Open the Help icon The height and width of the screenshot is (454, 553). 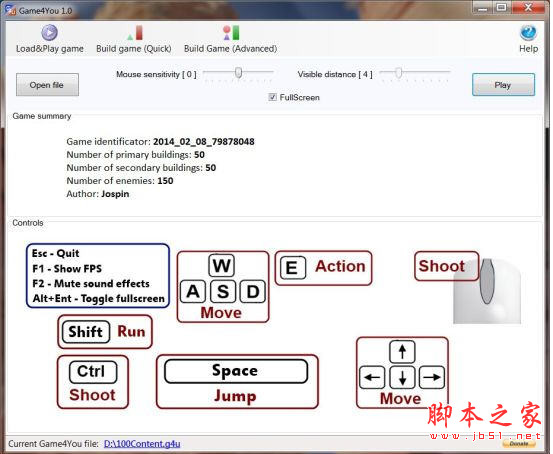click(x=528, y=33)
